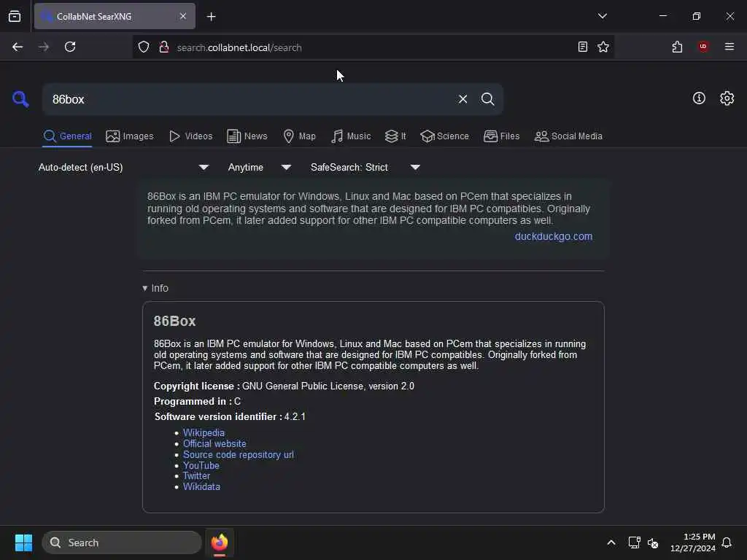Click the SearXNG magnifier logo
This screenshot has height=560, width=747.
pos(20,99)
